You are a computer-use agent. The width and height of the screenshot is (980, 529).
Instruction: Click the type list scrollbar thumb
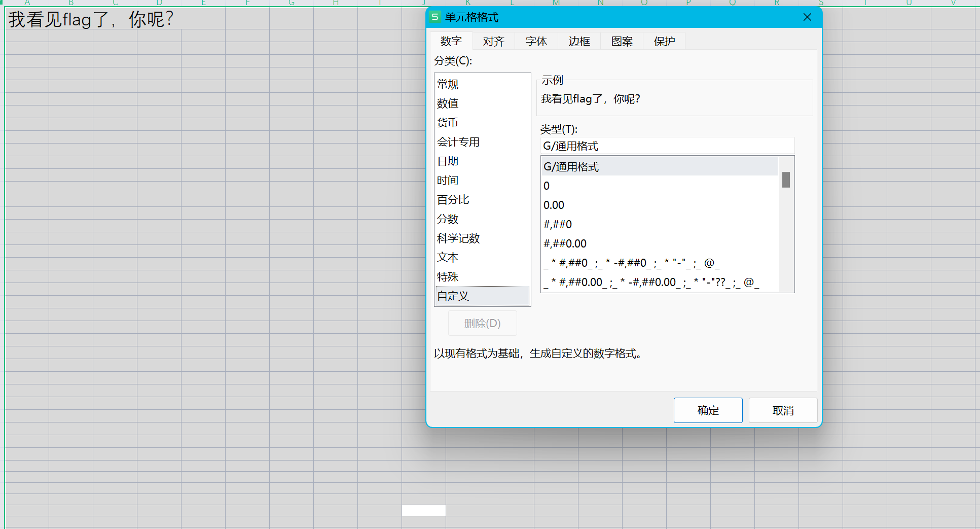pos(786,180)
